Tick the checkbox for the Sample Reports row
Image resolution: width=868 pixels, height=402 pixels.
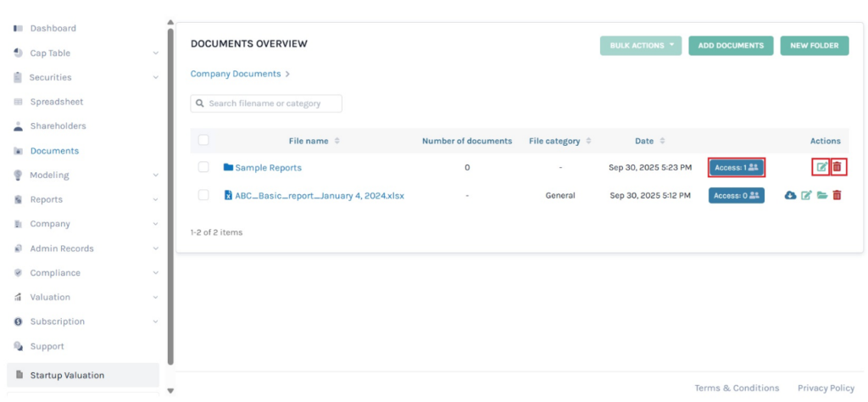[203, 167]
